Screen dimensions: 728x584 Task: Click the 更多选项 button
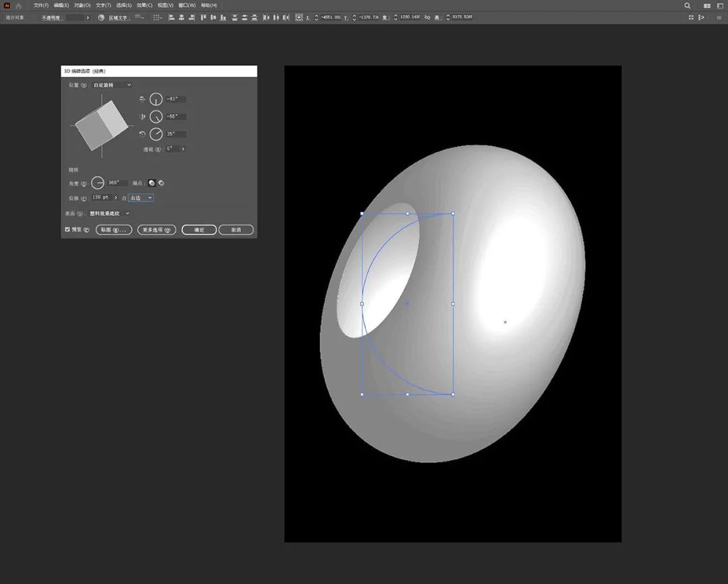click(156, 230)
